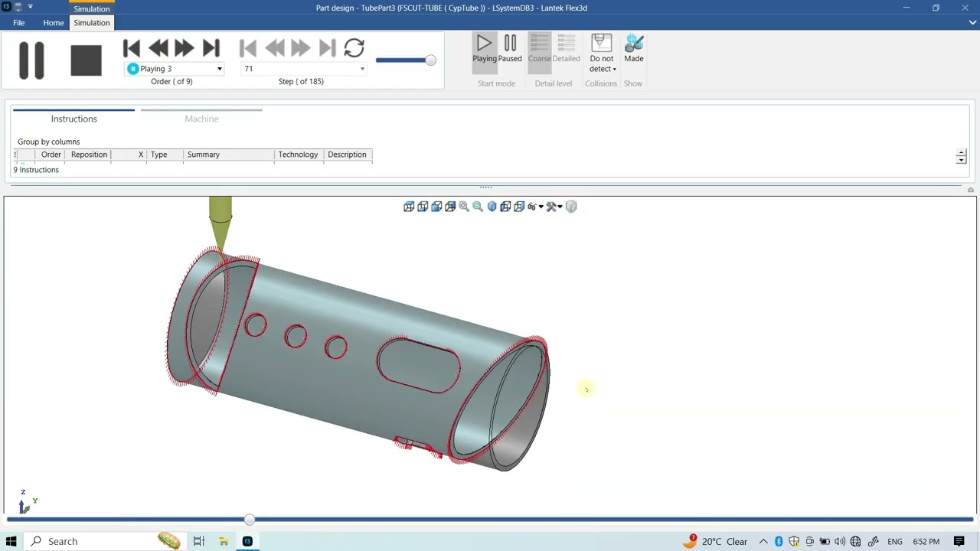Viewport: 980px width, 551px height.
Task: Click the first wireframe cube view icon
Action: click(409, 207)
